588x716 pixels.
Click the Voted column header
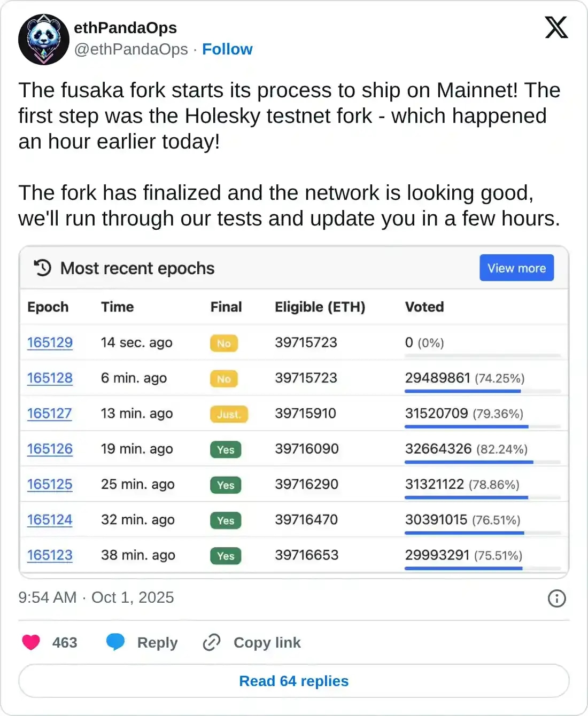[424, 307]
